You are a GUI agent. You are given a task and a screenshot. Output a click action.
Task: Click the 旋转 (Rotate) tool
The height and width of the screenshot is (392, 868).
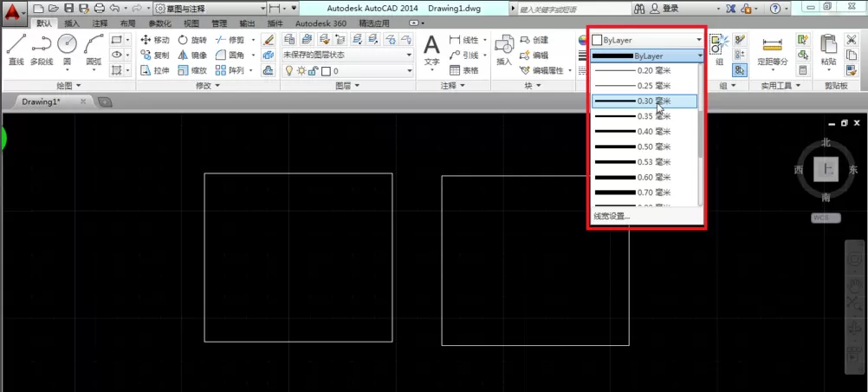192,40
